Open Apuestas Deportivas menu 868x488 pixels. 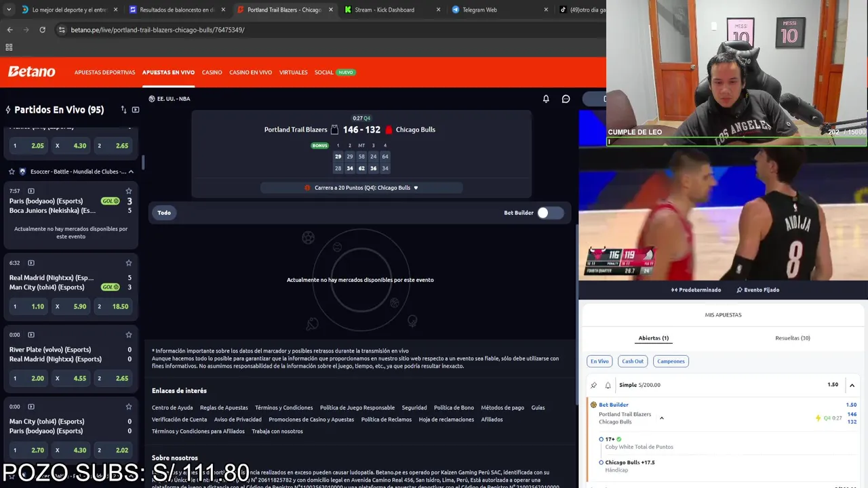point(105,73)
